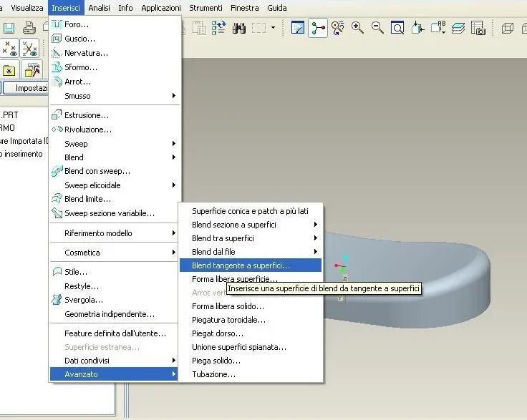Click the Refit model to screen icon
Image resolution: width=527 pixels, height=420 pixels.
coord(397,28)
